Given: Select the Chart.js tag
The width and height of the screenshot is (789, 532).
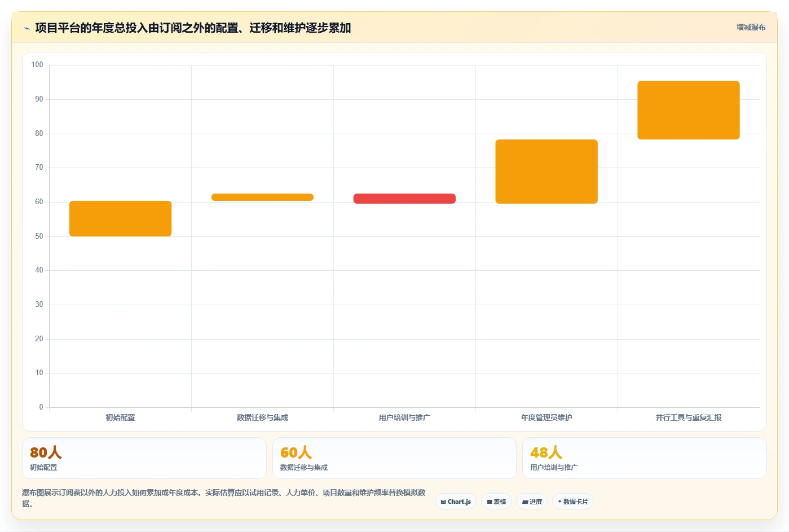Looking at the screenshot, I should [456, 502].
